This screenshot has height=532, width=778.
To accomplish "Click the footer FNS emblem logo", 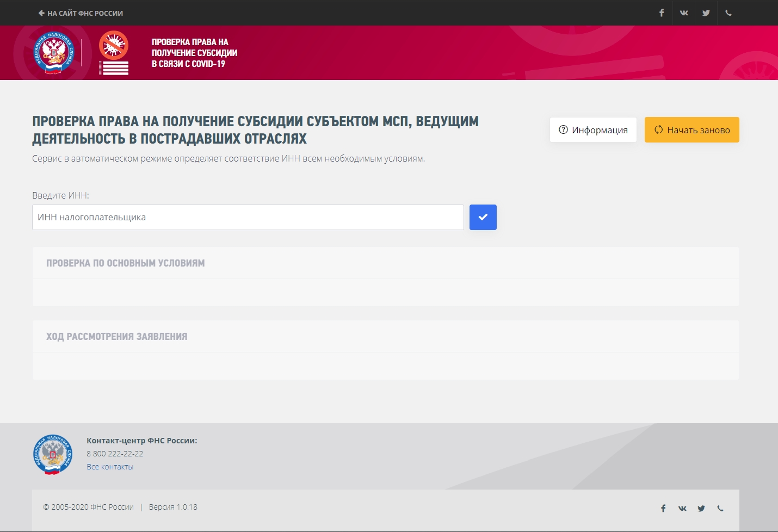I will [53, 454].
